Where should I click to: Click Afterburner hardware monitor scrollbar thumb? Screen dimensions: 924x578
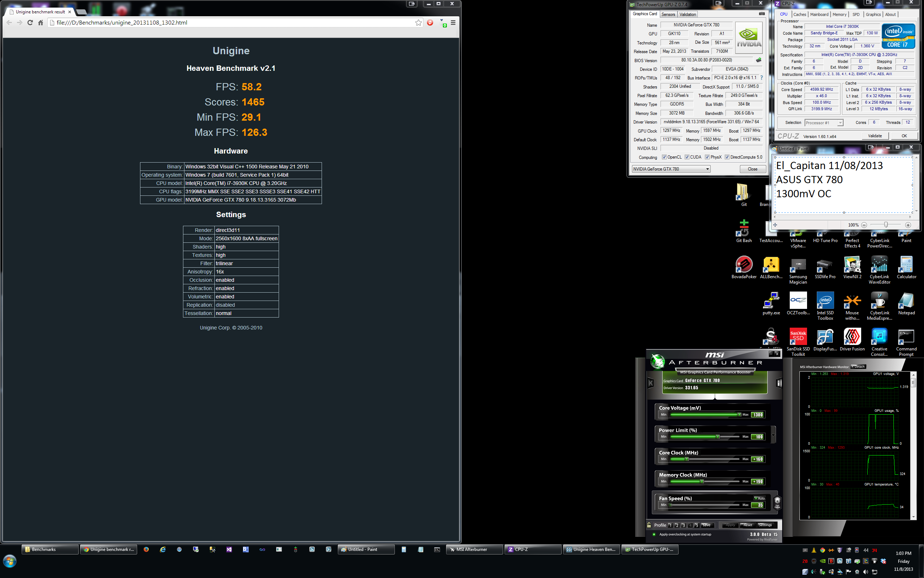tap(913, 382)
